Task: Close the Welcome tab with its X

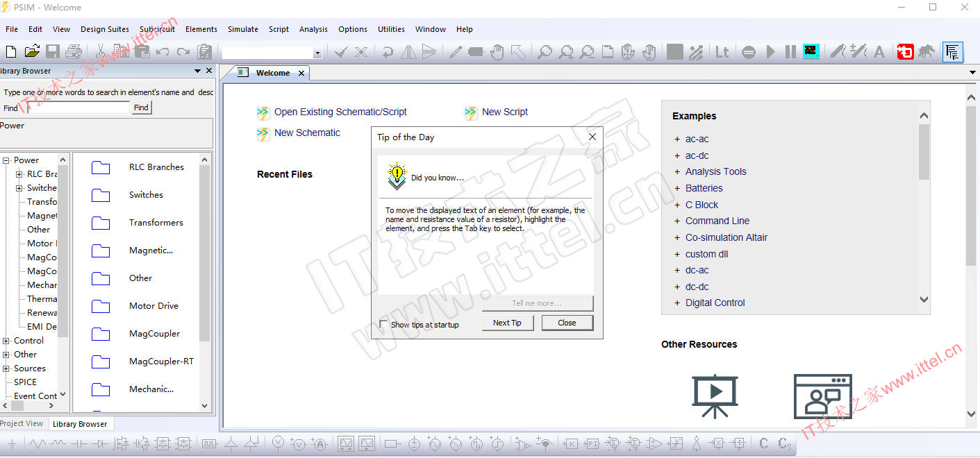Action: tap(301, 73)
